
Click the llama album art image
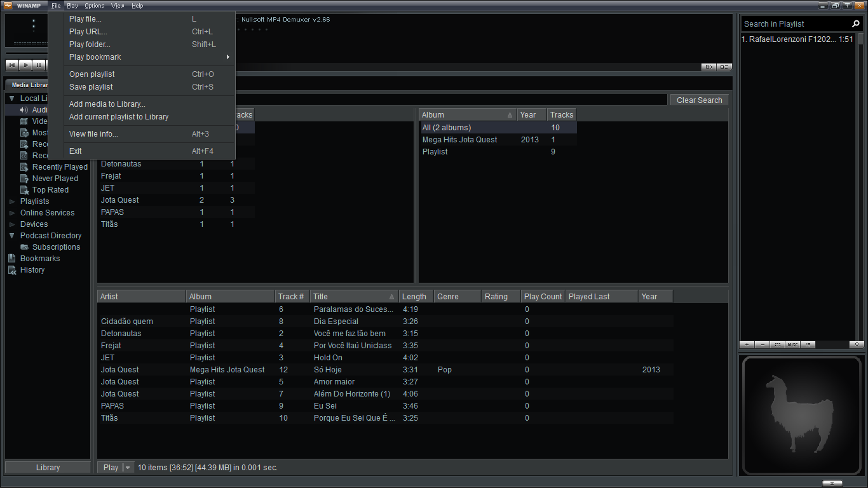pos(800,415)
